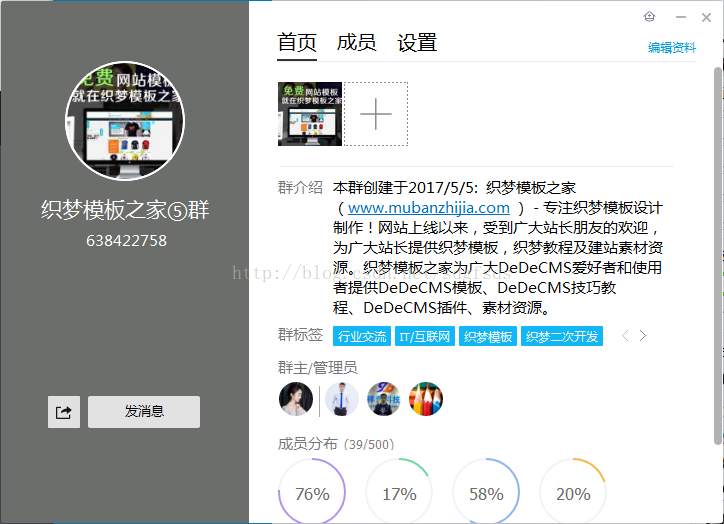Open admin avatar showing colored pencils
Viewport: 724px width, 524px height.
click(x=426, y=399)
